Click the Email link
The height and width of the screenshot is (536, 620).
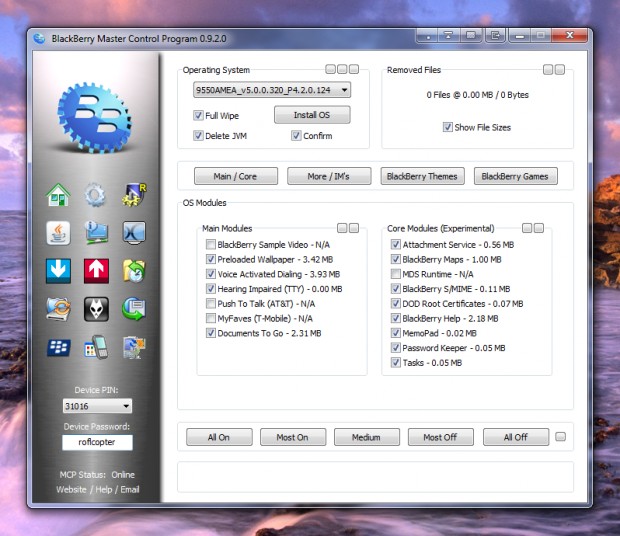[x=130, y=489]
